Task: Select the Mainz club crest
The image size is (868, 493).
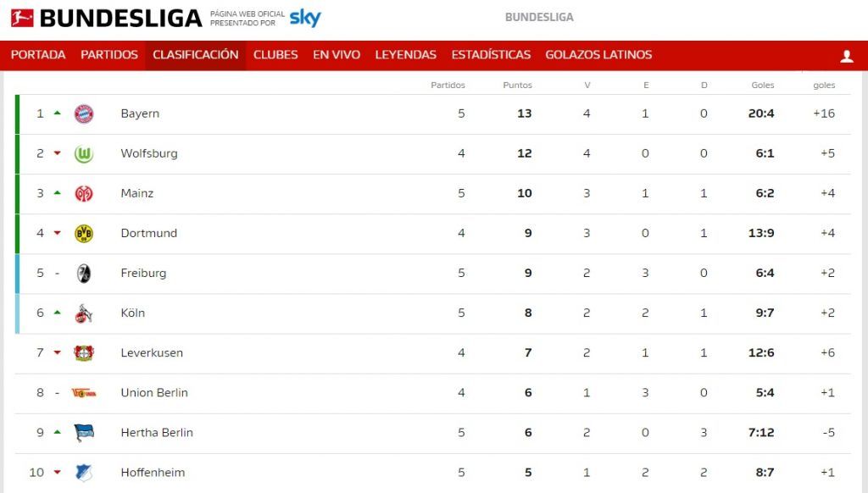Action: [84, 194]
